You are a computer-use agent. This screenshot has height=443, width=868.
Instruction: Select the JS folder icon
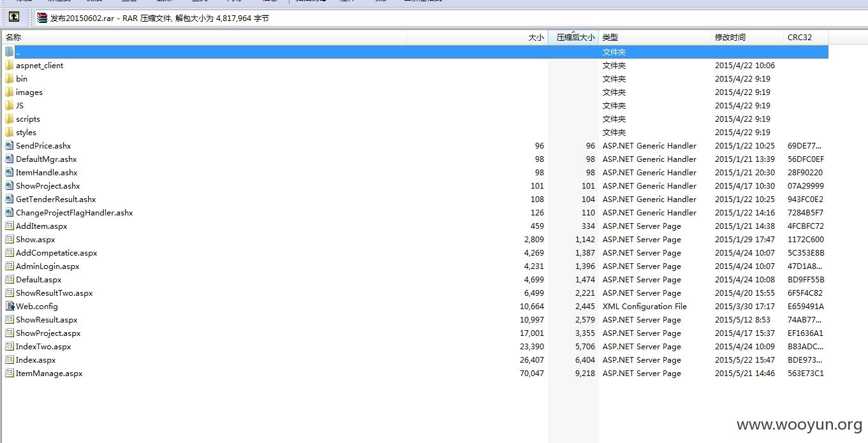coord(9,105)
